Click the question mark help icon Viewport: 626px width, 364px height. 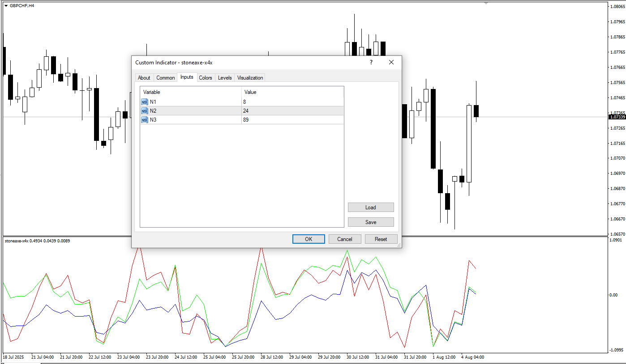(371, 63)
